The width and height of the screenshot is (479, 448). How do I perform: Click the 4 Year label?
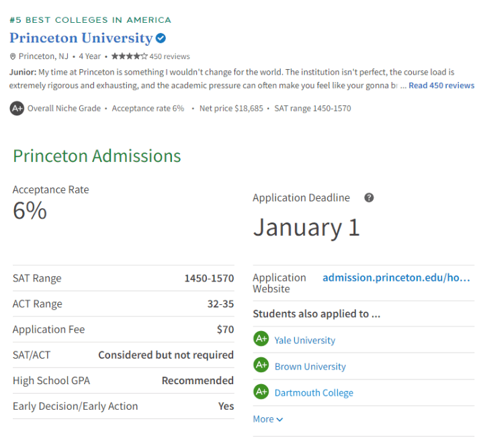coord(90,56)
